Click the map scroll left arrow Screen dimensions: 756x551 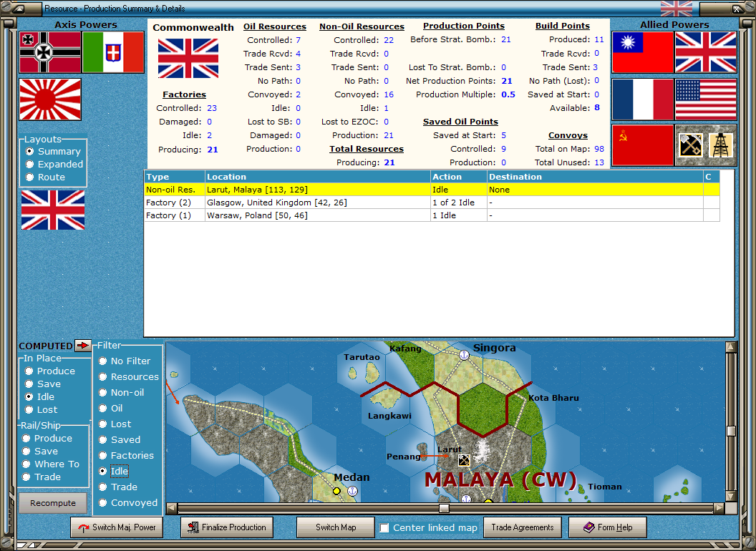[171, 507]
